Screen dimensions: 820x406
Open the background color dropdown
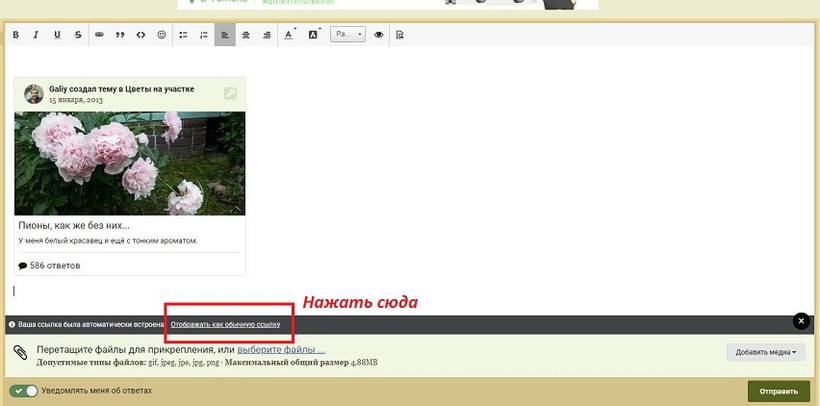pyautogui.click(x=314, y=35)
